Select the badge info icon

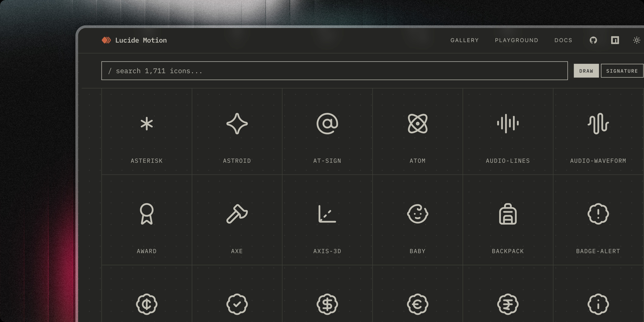point(598,304)
